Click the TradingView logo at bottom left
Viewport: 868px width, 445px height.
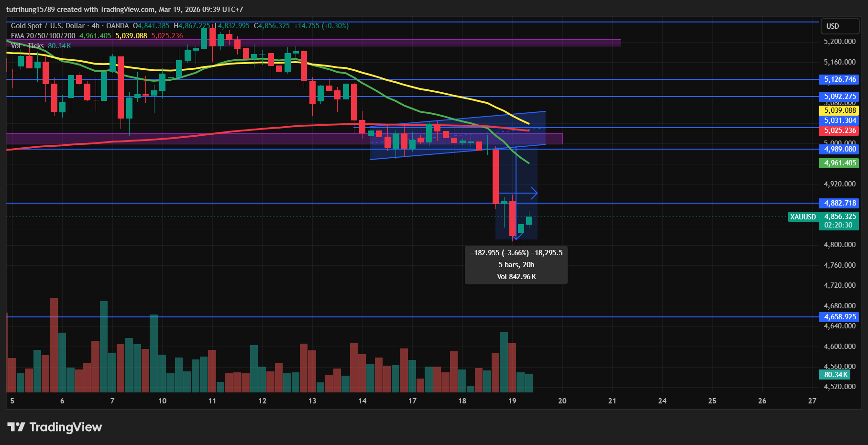[55, 427]
